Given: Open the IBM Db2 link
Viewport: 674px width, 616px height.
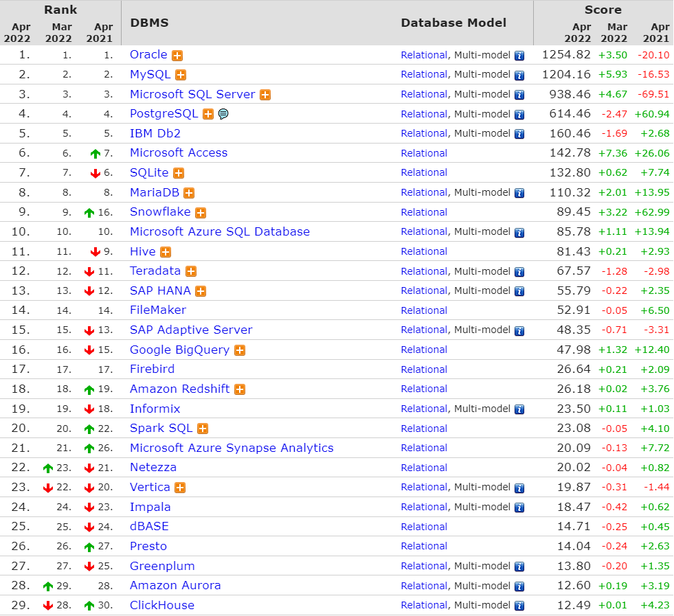Looking at the screenshot, I should [x=155, y=133].
